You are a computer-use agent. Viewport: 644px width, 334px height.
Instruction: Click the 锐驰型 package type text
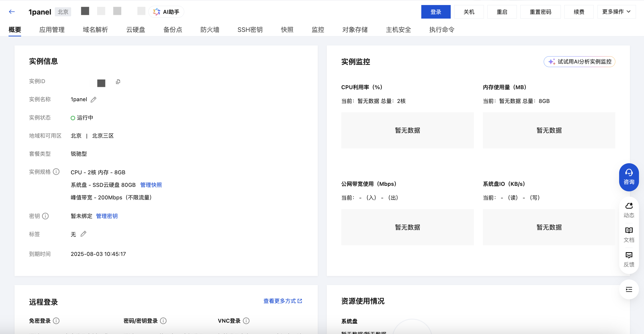(x=79, y=154)
